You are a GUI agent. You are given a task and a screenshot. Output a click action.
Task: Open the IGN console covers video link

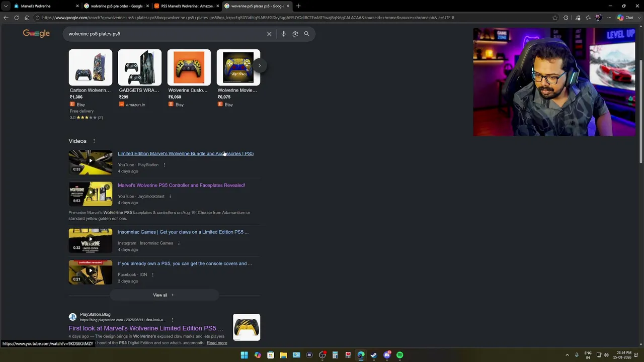(185, 263)
